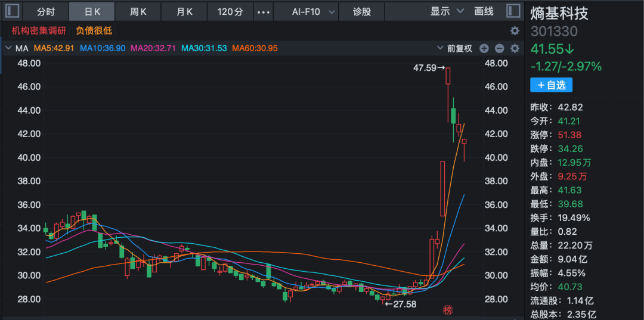
Task: Add stock with +自选 button
Action: (x=551, y=85)
